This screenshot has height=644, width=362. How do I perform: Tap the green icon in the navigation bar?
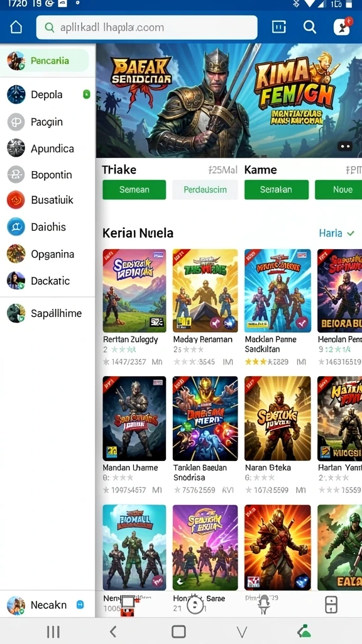pyautogui.click(x=304, y=631)
